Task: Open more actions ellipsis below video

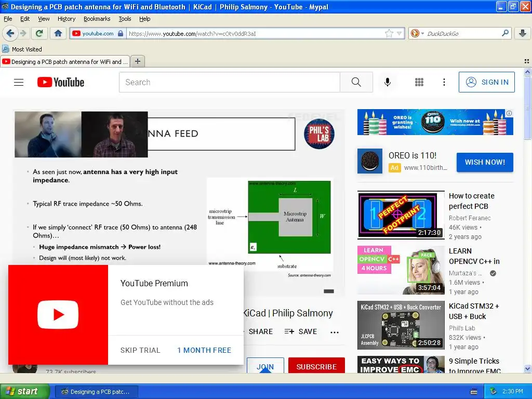Action: 335,332
